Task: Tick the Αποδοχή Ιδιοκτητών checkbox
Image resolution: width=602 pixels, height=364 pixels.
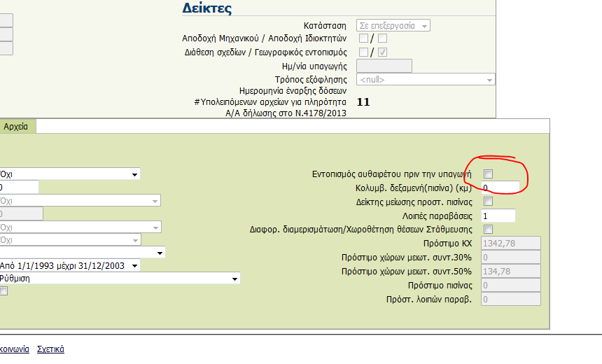Action: (382, 38)
